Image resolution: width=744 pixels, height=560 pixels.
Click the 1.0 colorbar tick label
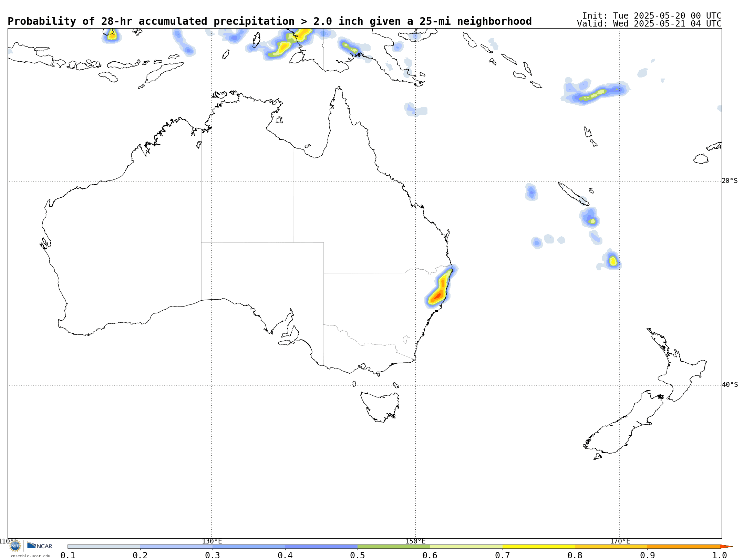click(x=720, y=556)
